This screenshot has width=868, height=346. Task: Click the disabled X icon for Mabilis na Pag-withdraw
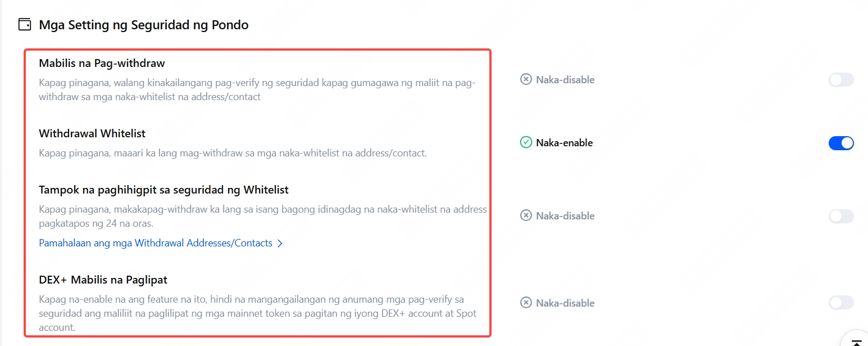(526, 80)
